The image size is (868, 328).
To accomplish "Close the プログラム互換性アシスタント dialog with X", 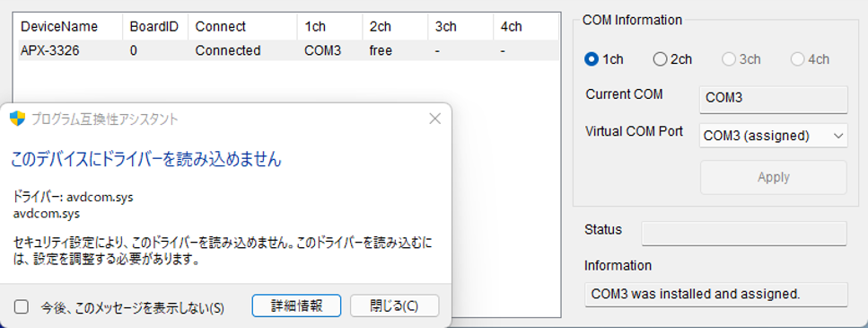I will (435, 118).
